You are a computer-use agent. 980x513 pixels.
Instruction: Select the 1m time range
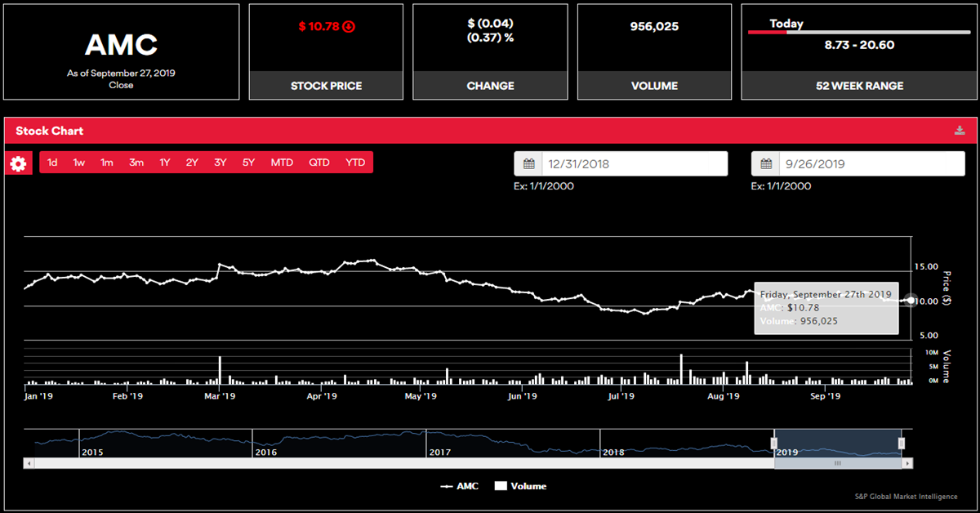tap(107, 163)
